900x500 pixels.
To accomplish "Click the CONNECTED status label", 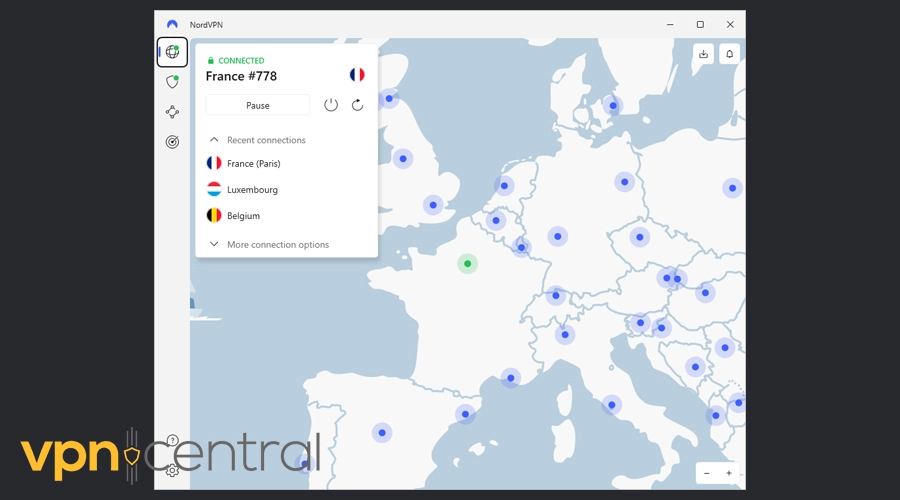I will pyautogui.click(x=241, y=60).
